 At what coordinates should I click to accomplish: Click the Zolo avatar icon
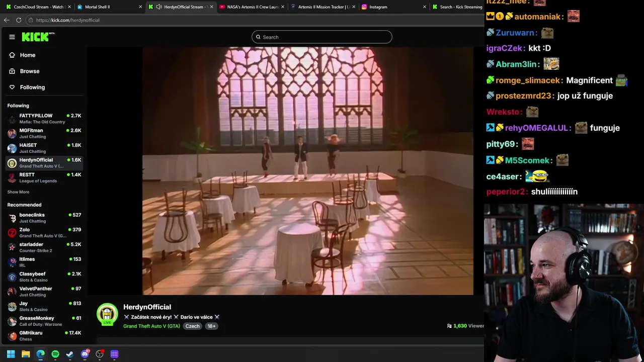12,233
